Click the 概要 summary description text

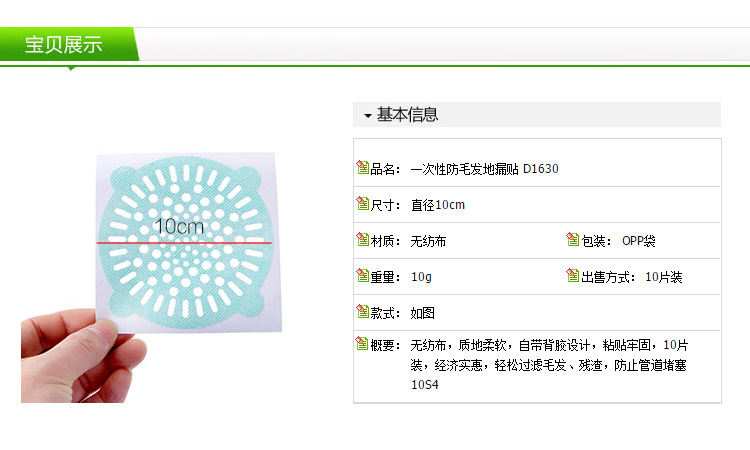click(x=548, y=364)
